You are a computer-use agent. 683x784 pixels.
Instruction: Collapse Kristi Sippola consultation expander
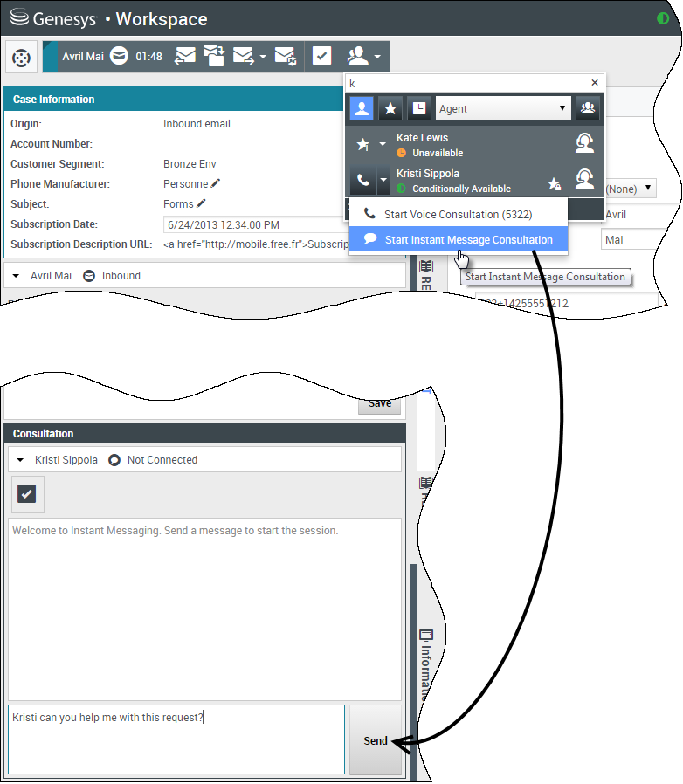(x=20, y=460)
